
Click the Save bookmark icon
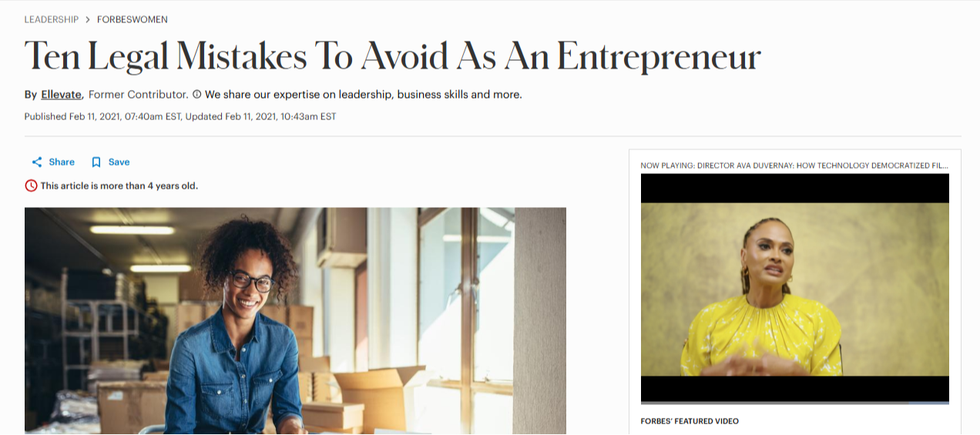click(x=96, y=162)
